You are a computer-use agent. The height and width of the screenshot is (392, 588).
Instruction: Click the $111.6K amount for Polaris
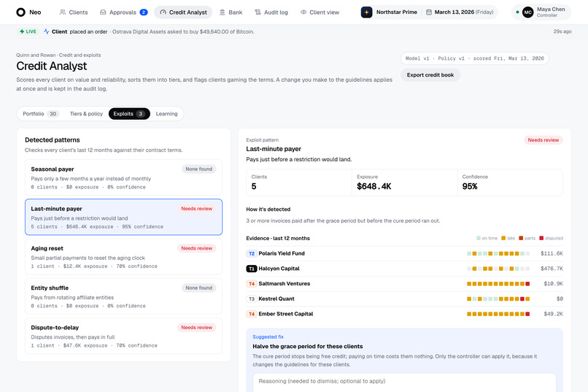(552, 253)
